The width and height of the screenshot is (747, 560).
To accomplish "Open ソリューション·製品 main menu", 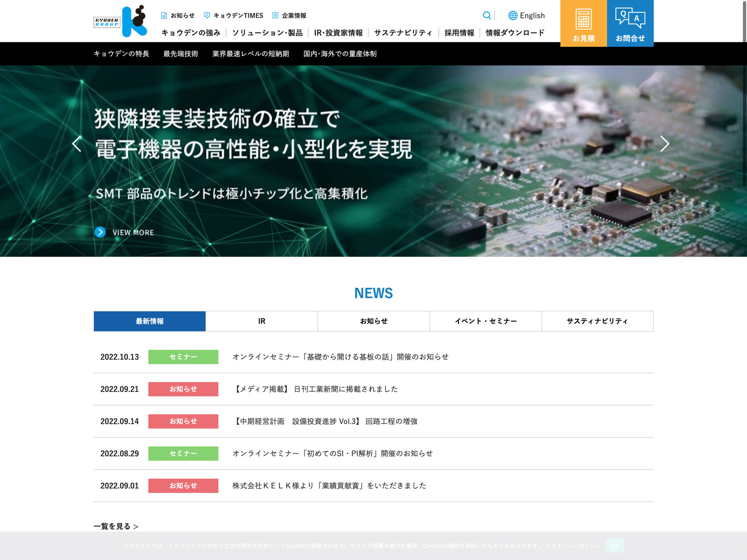I will click(267, 33).
